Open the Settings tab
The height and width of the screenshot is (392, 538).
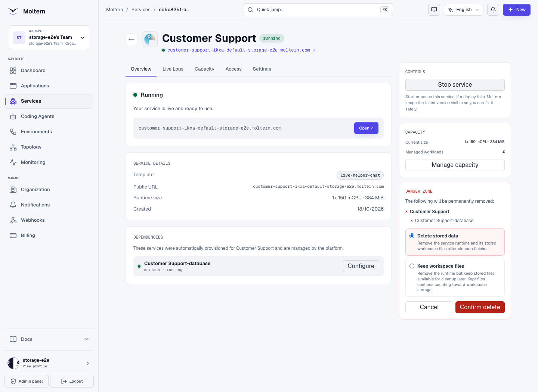pos(262,69)
